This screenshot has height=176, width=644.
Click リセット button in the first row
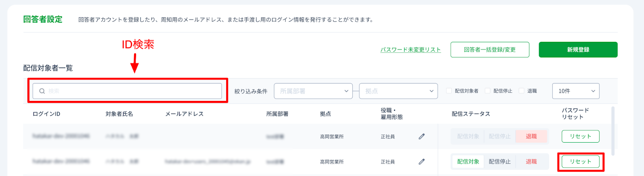[580, 136]
